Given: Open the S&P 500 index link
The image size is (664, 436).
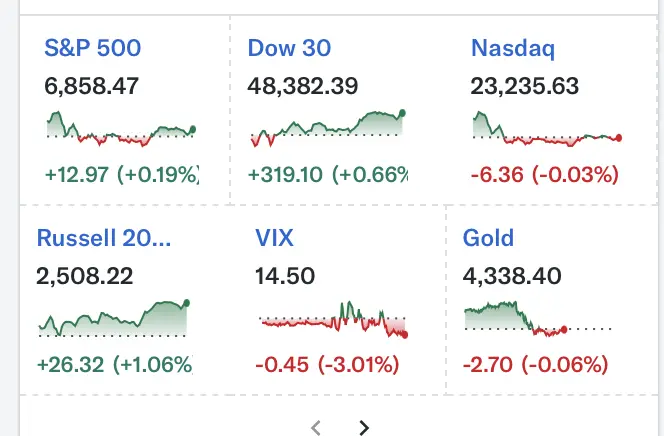Looking at the screenshot, I should click(93, 48).
